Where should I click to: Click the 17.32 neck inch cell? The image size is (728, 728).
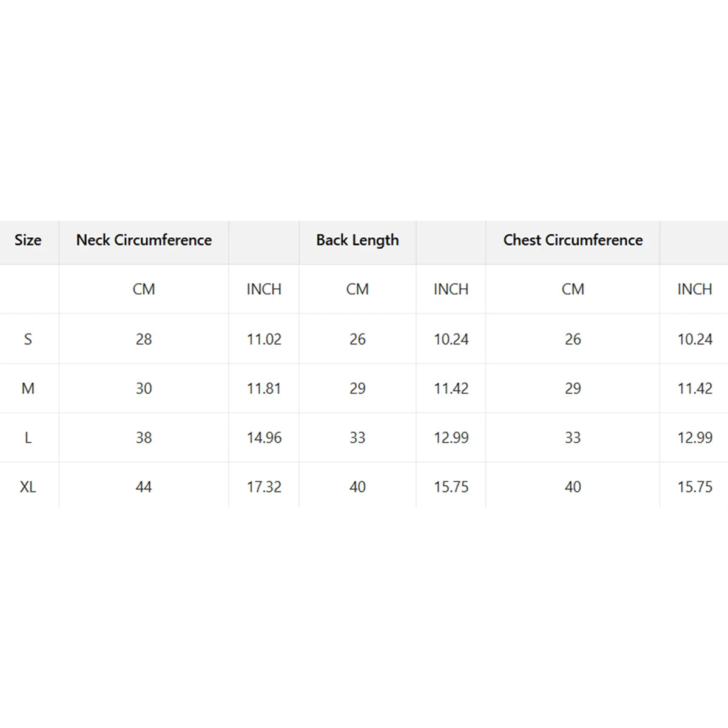tap(264, 487)
